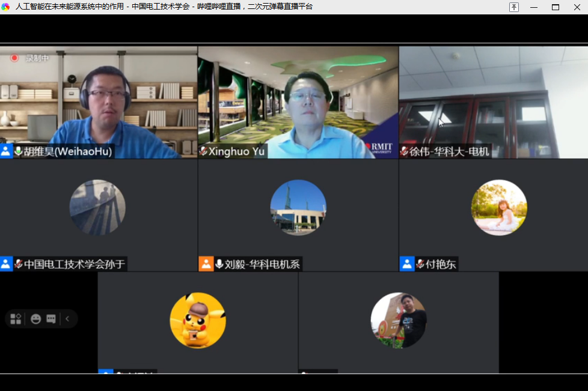Click microphone icon beside 刘毅-华科电机系

[219, 264]
